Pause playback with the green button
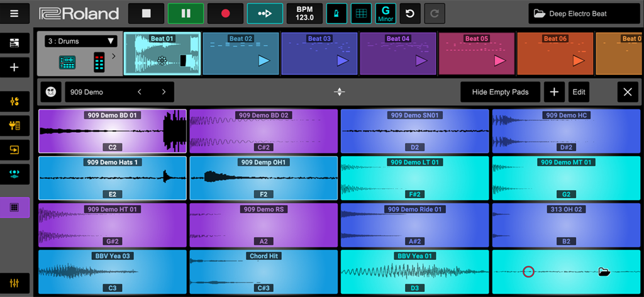 [x=186, y=14]
